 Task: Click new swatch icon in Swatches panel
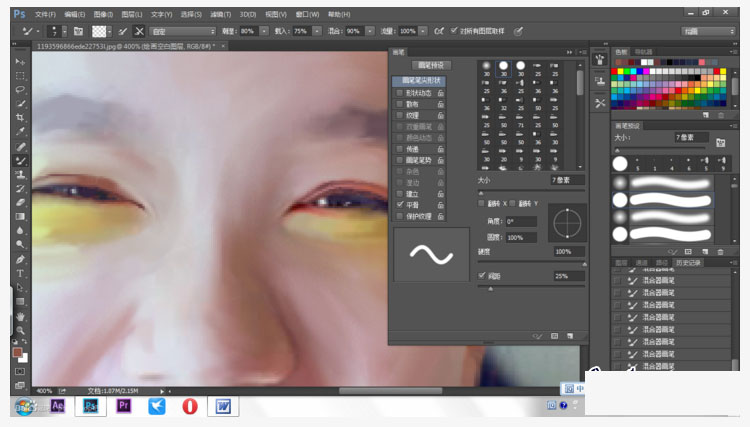(x=706, y=115)
